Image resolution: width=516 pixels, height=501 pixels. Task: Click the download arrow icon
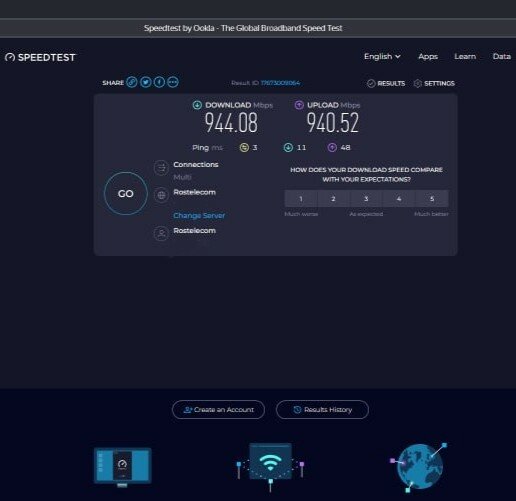[197, 105]
